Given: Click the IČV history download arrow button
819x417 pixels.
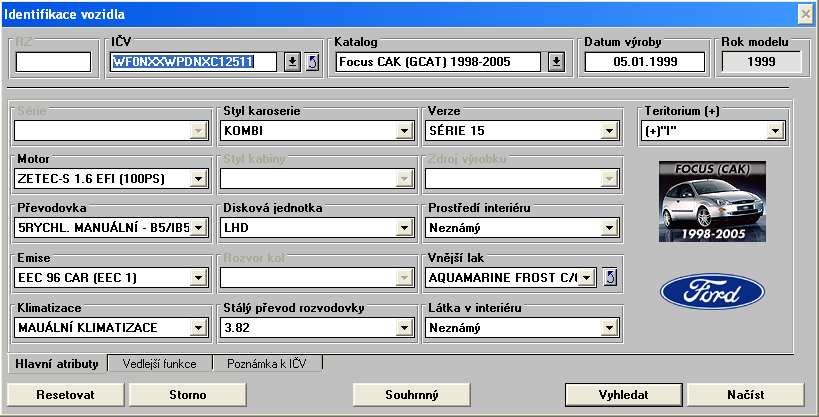Looking at the screenshot, I should [292, 62].
